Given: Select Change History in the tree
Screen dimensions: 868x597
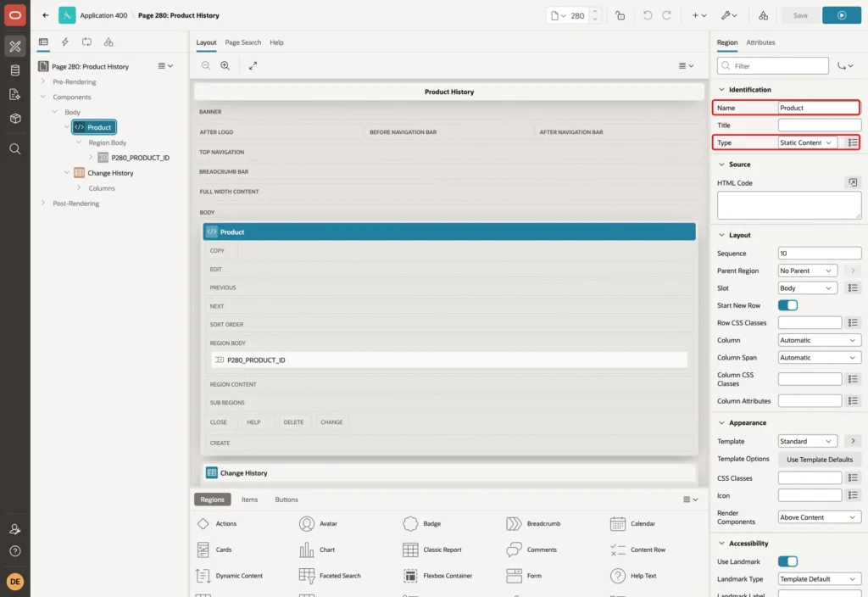Looking at the screenshot, I should (110, 173).
